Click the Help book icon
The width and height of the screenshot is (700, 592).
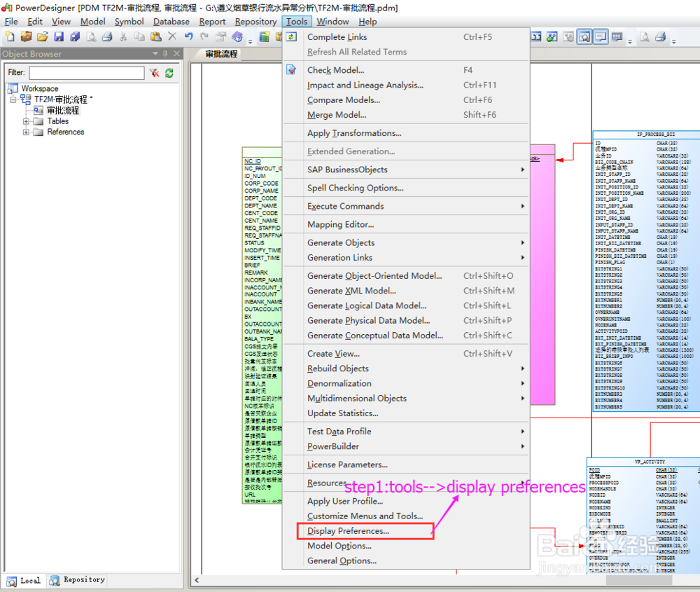point(237,36)
